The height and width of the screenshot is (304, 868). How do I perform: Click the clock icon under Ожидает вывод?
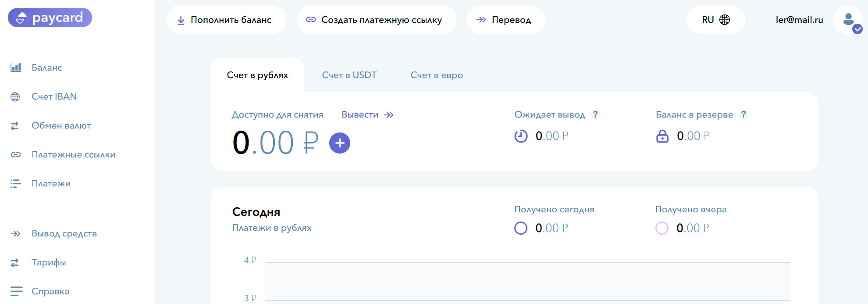pyautogui.click(x=521, y=136)
